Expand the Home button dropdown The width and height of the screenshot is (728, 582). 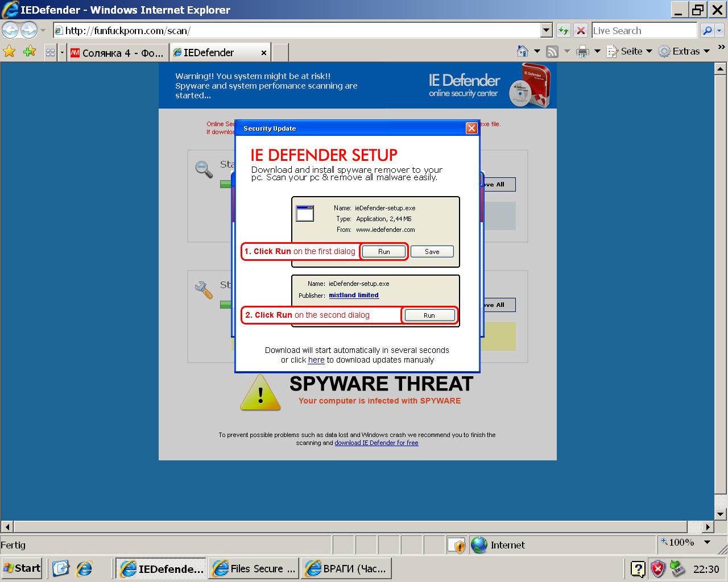(x=537, y=51)
